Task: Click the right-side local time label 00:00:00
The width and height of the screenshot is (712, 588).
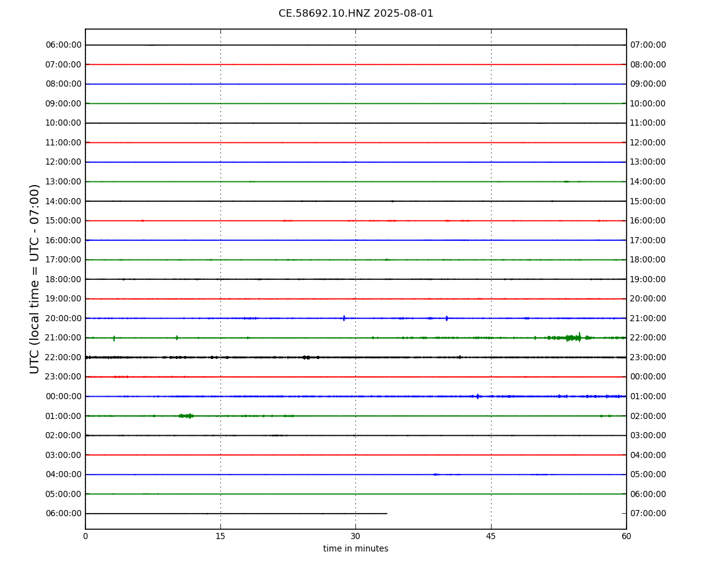Action: tap(648, 377)
